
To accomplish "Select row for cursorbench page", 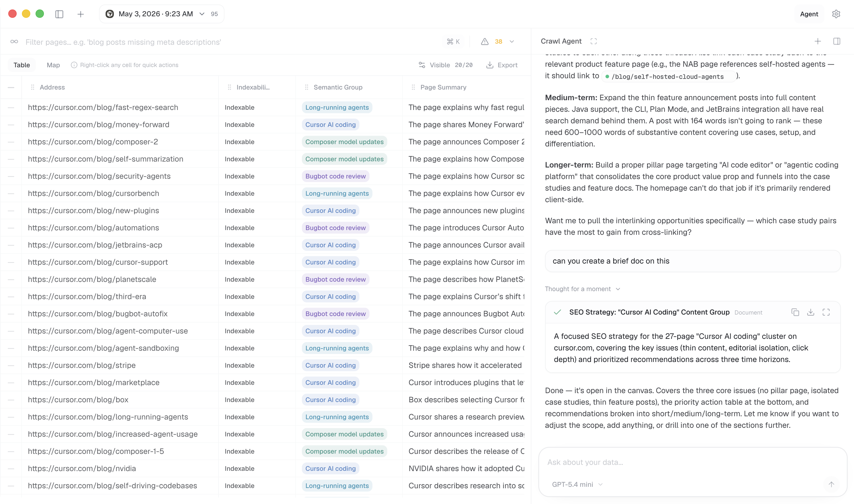I will [x=11, y=193].
